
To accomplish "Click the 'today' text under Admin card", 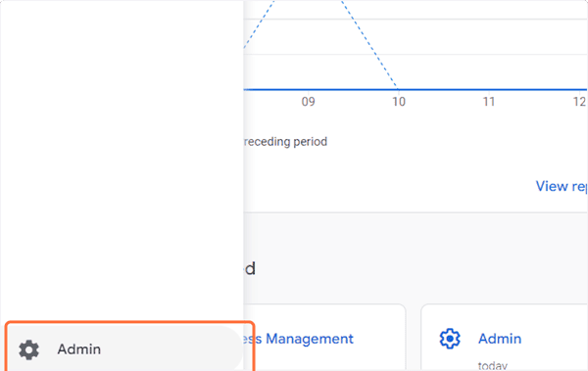I will coord(492,365).
